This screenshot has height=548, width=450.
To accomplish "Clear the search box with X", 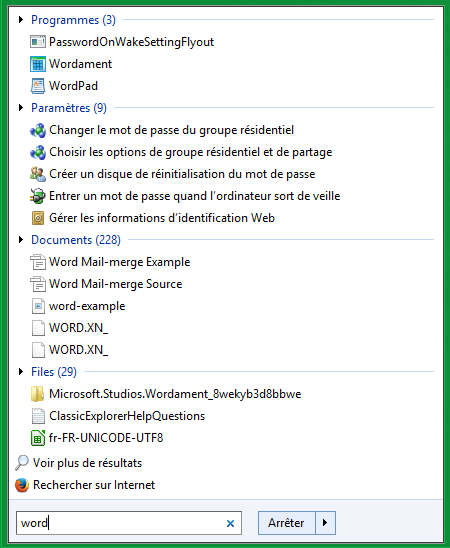I will 230,523.
